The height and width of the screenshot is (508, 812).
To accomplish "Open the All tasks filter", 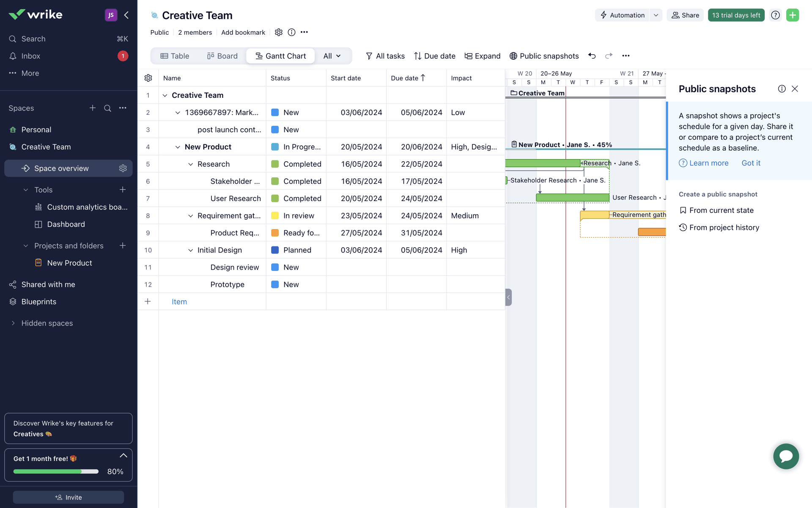I will coord(385,56).
